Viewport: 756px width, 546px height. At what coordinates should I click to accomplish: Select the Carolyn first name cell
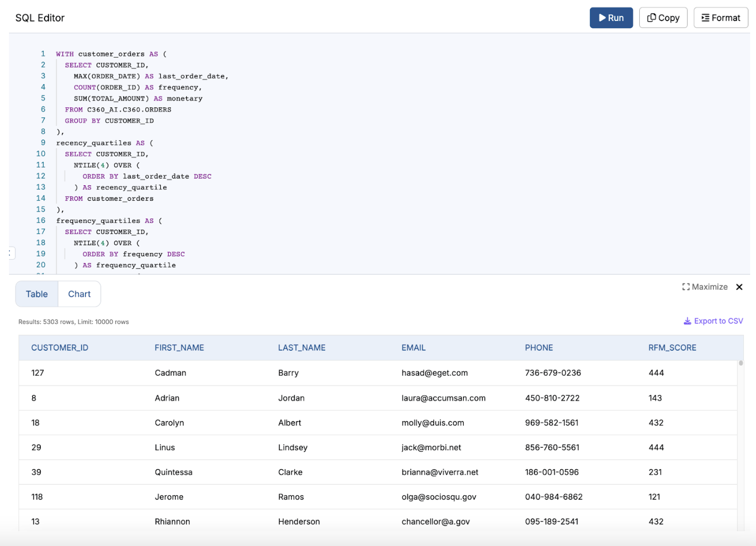coord(169,423)
